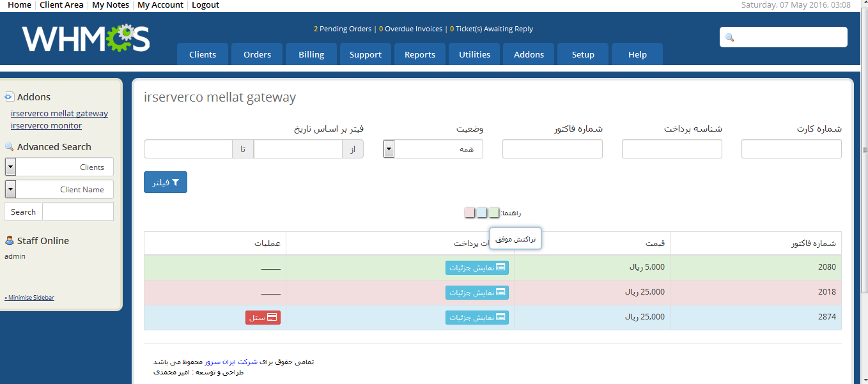
Task: Open My Notes link
Action: (111, 4)
